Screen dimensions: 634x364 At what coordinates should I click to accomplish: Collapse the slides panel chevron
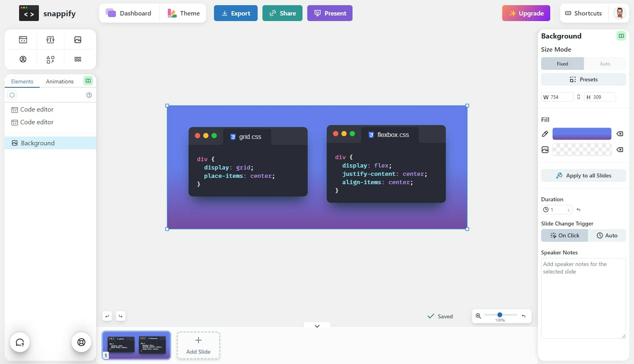(317, 326)
